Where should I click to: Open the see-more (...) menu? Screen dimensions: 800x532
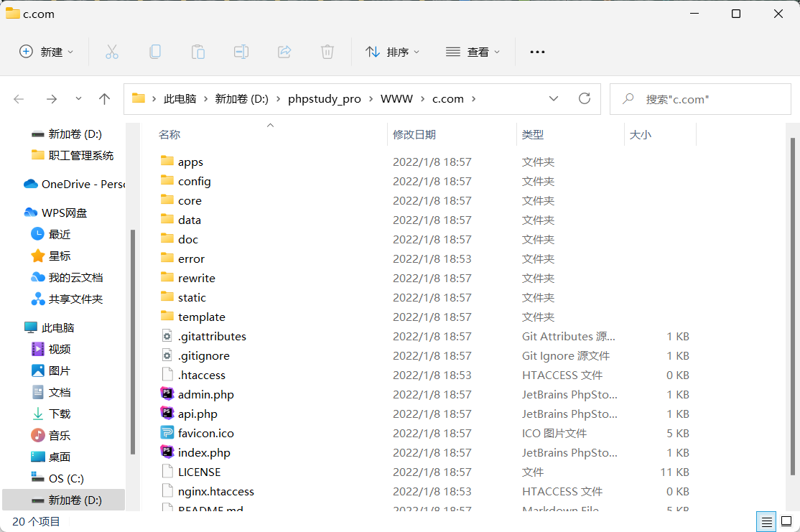pos(536,51)
